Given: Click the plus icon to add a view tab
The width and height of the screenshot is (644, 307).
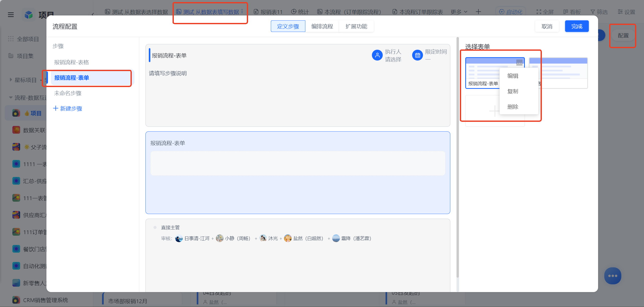Looking at the screenshot, I should (478, 12).
